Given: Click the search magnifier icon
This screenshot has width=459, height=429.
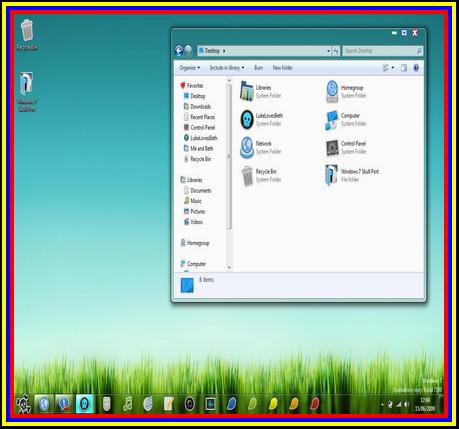Looking at the screenshot, I should click(x=419, y=51).
